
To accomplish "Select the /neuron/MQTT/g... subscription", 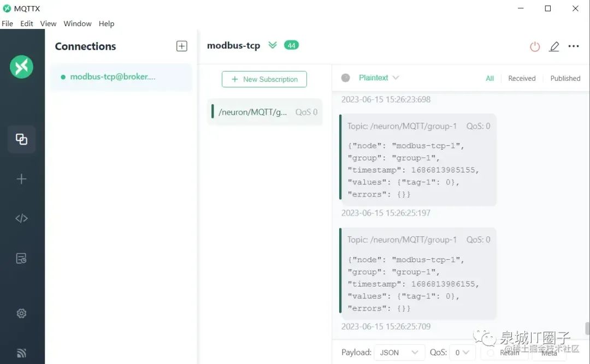I will 265,112.
